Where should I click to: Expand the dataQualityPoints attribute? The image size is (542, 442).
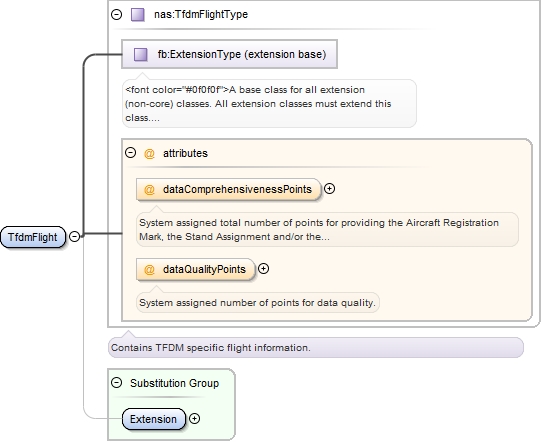(x=263, y=269)
